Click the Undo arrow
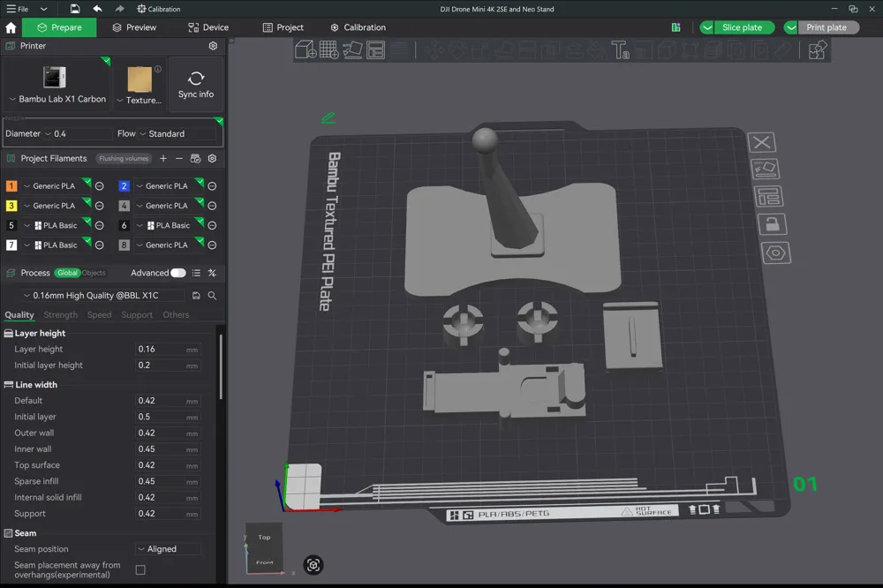The width and height of the screenshot is (883, 588). pos(97,9)
